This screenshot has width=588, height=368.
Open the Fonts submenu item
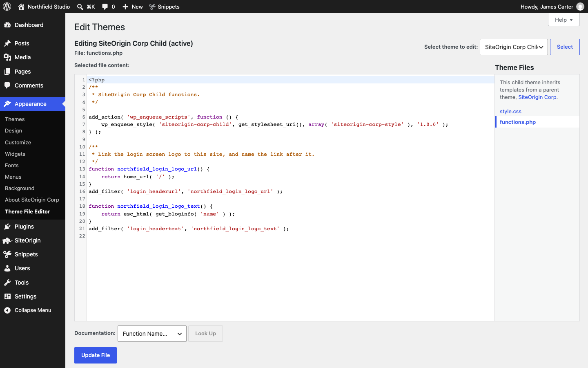point(12,165)
